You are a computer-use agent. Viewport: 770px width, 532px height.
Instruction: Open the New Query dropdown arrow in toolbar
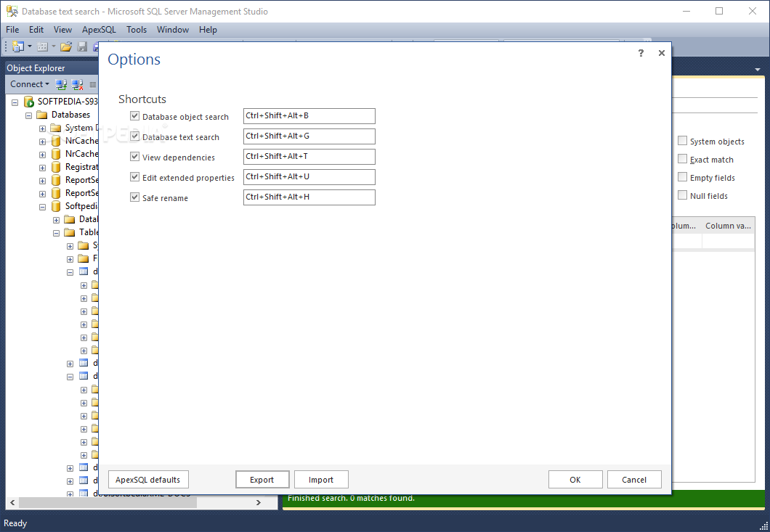click(30, 46)
